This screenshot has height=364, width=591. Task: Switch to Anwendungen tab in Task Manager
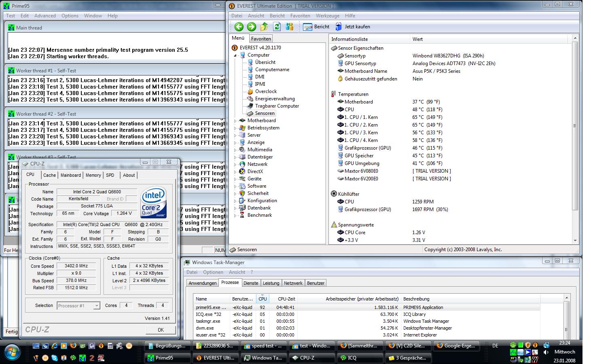click(x=202, y=283)
